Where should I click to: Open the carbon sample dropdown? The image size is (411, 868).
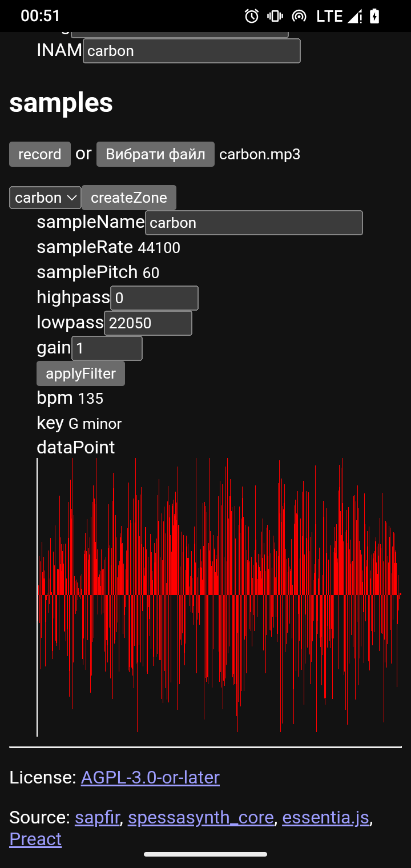pos(45,198)
